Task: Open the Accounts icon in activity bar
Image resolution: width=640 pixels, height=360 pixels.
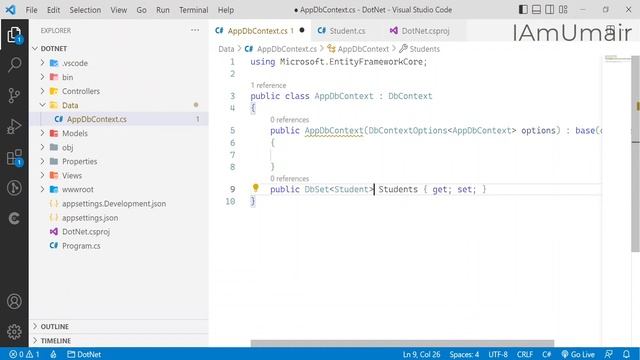Action: point(14,301)
